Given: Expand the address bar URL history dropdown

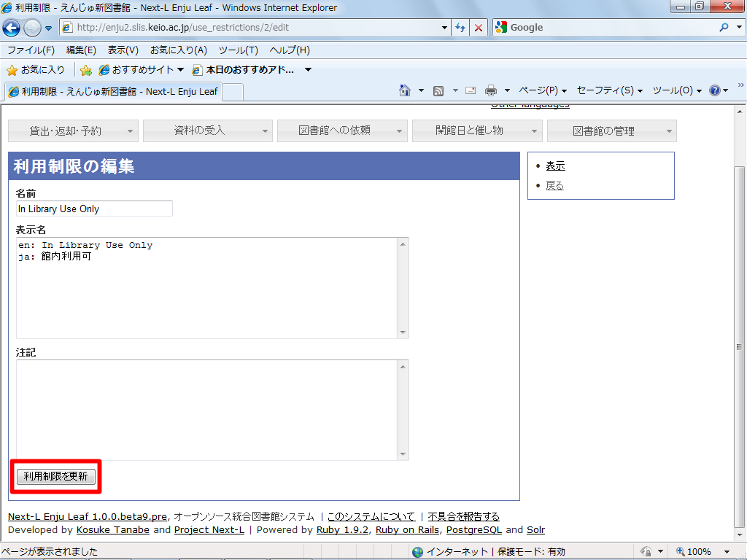Looking at the screenshot, I should [x=444, y=28].
